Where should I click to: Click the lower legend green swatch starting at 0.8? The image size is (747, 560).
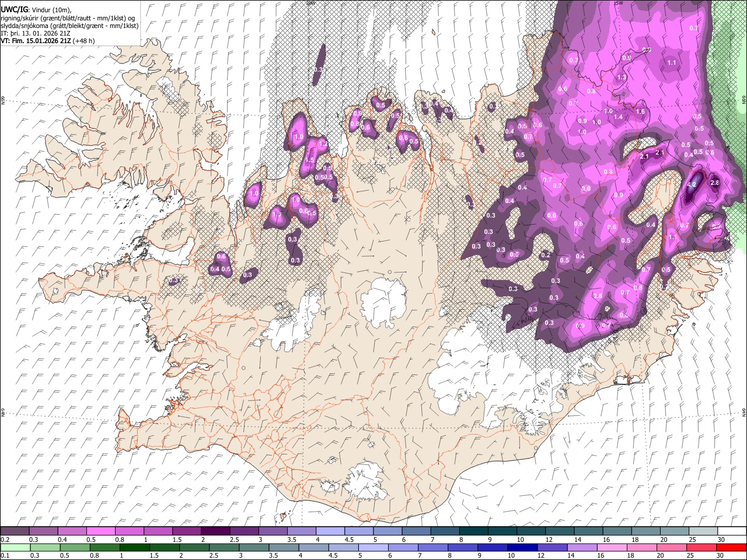(105, 547)
